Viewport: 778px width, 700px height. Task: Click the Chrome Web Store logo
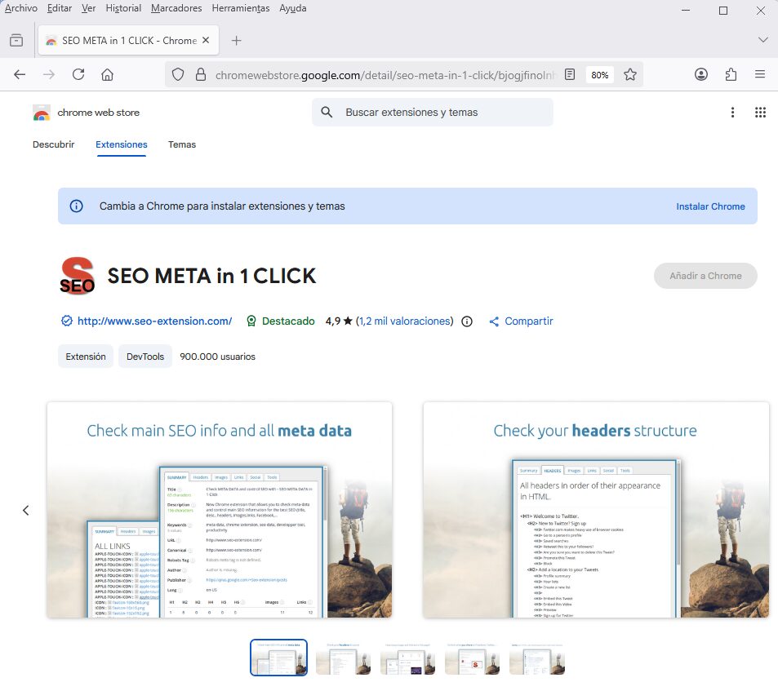tap(85, 112)
